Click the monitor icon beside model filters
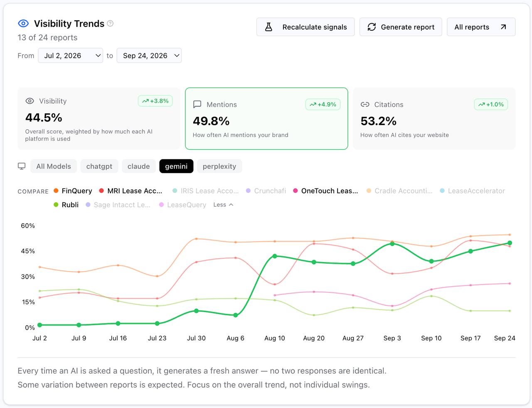 (22, 166)
